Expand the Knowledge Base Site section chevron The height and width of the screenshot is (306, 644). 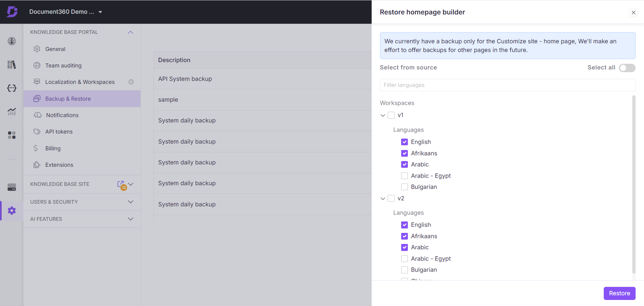click(x=131, y=184)
